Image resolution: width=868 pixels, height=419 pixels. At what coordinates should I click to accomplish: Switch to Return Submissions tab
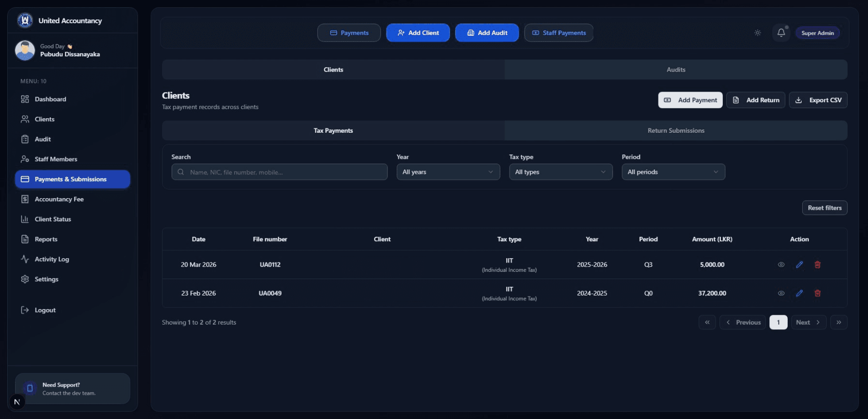click(x=676, y=131)
